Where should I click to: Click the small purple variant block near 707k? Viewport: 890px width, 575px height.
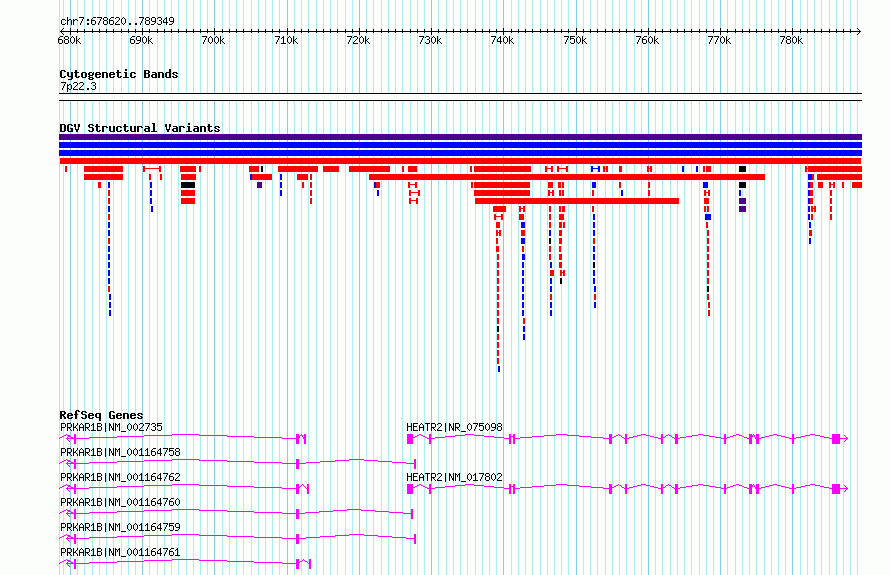[x=259, y=185]
